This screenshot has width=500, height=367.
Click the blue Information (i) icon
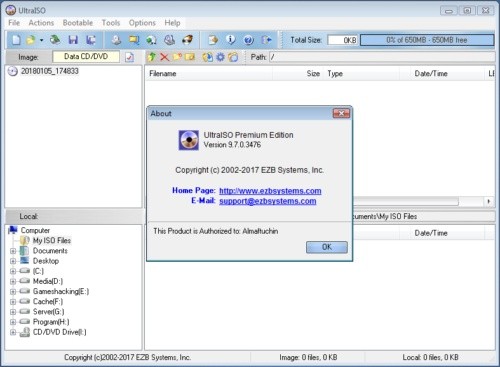[x=231, y=40]
